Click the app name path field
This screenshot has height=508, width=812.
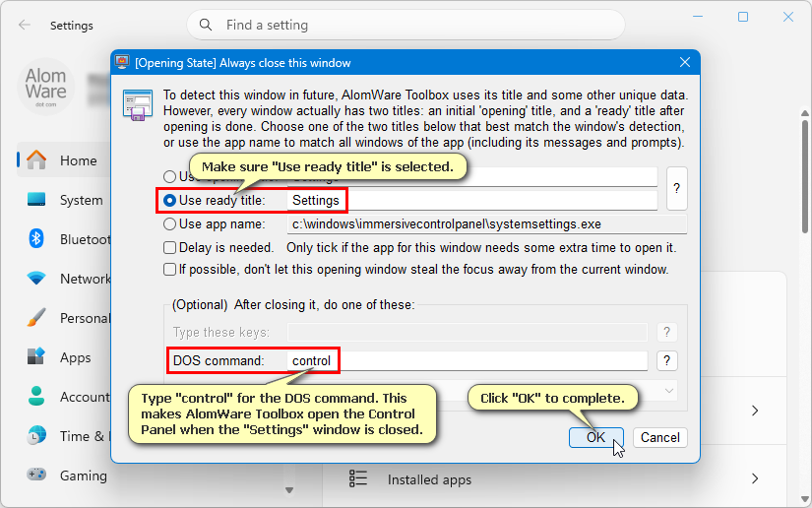coord(487,224)
